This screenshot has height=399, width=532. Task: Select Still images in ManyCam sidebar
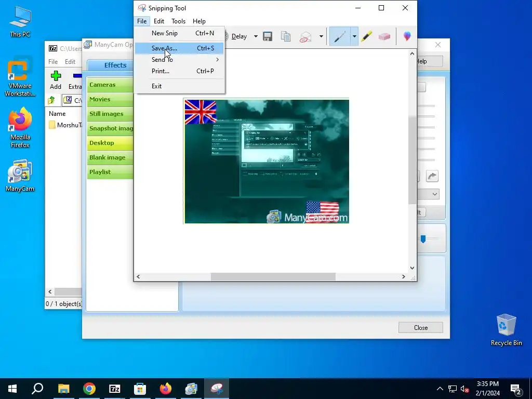pos(110,114)
